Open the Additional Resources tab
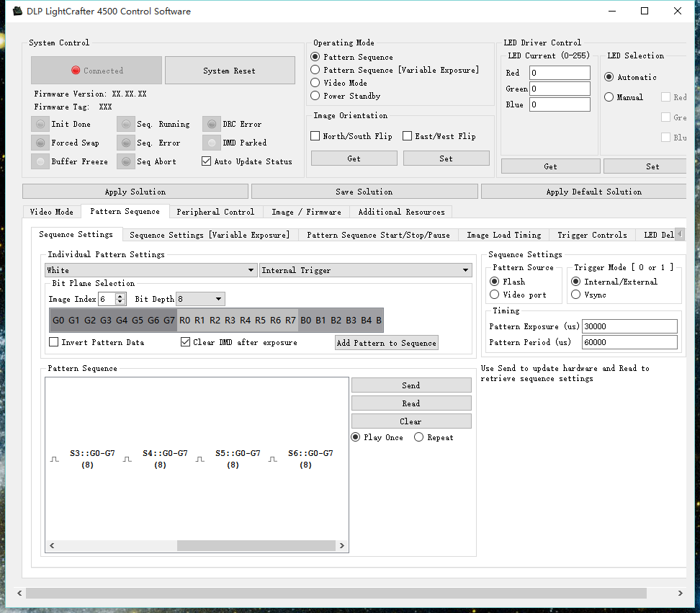700x613 pixels. (401, 212)
